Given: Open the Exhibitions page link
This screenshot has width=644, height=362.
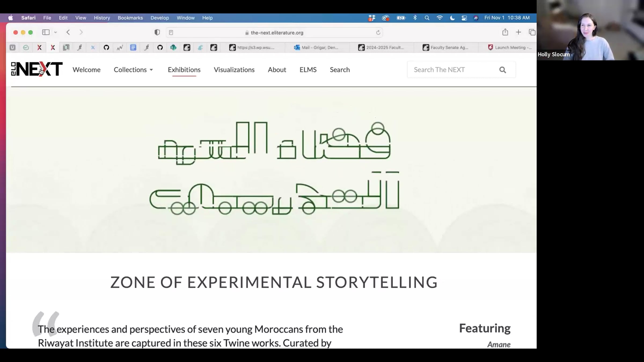Looking at the screenshot, I should click(184, 70).
